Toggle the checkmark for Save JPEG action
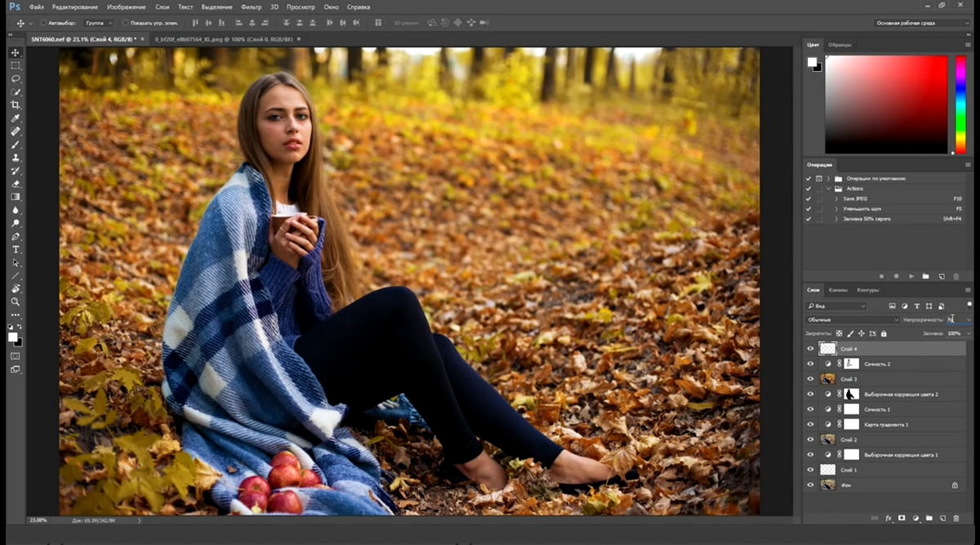The width and height of the screenshot is (980, 545). coord(808,199)
